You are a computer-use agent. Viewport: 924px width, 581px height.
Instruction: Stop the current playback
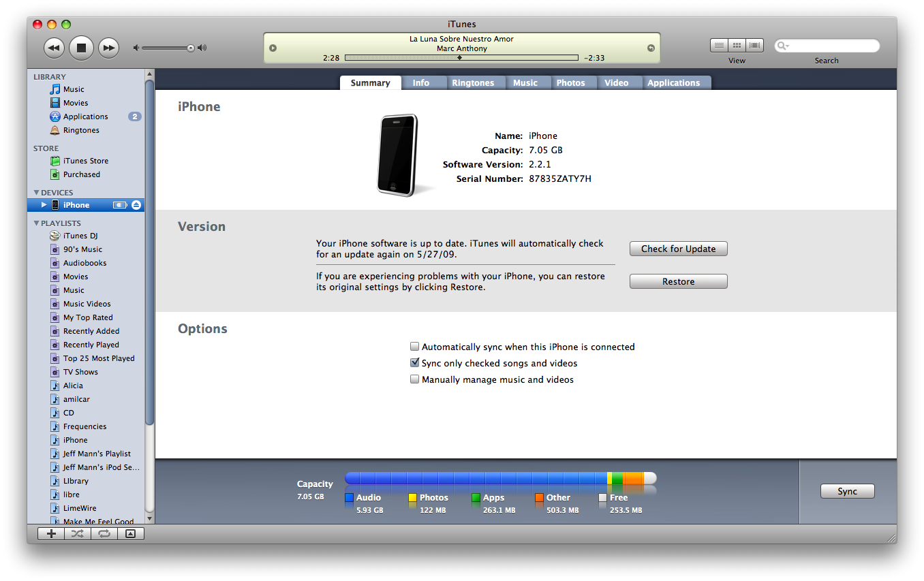pos(81,48)
